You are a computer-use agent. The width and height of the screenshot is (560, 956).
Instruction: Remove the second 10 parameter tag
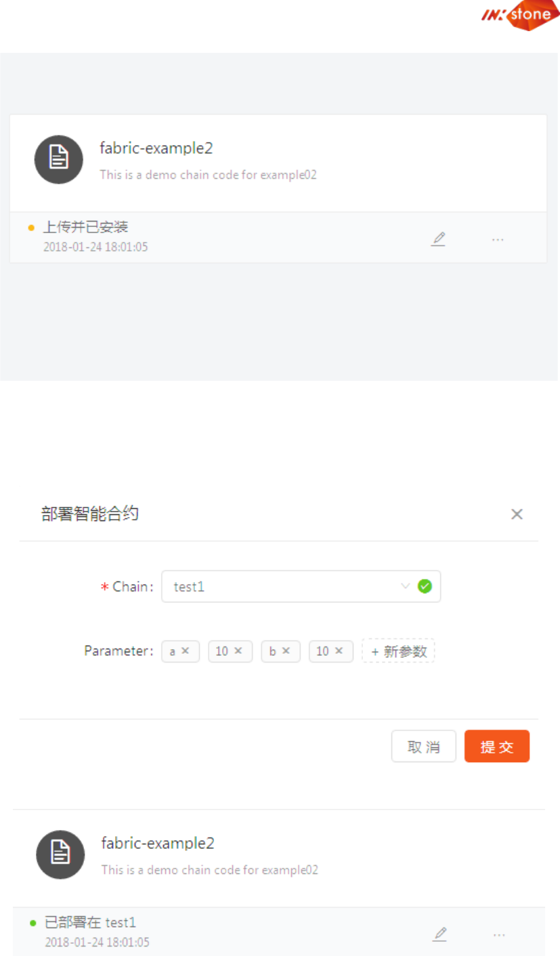pyautogui.click(x=339, y=650)
